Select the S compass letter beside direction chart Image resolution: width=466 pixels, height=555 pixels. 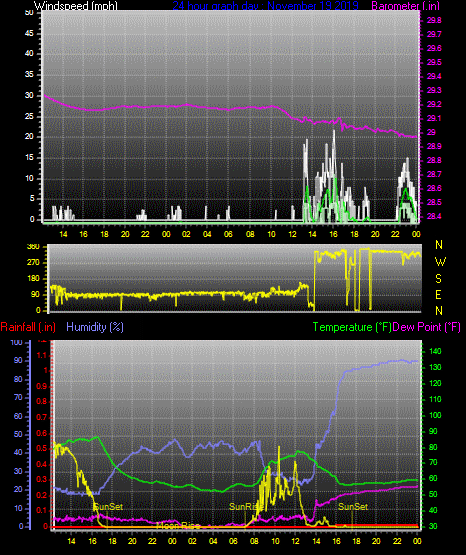(x=438, y=279)
